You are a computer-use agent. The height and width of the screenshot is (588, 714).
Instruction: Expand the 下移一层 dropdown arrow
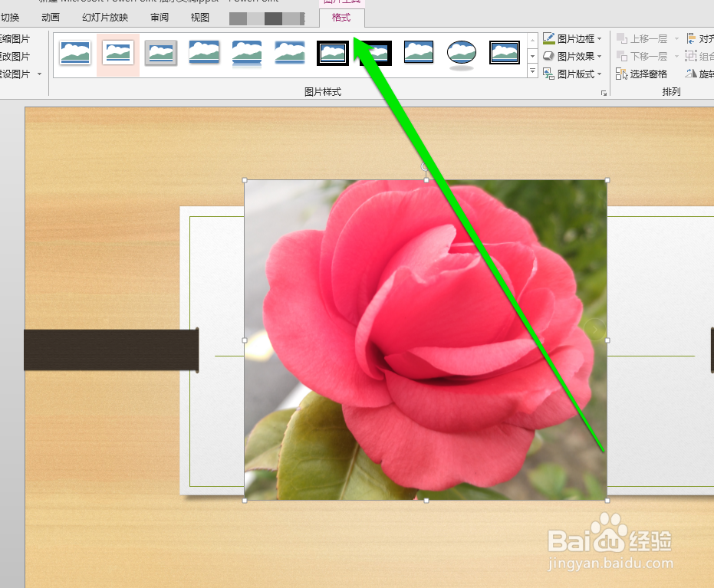coord(676,57)
